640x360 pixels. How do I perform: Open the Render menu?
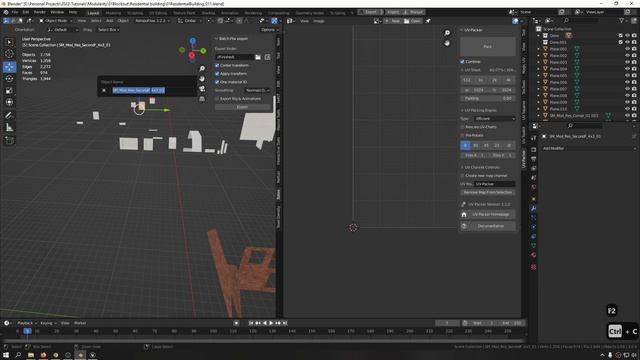click(40, 12)
